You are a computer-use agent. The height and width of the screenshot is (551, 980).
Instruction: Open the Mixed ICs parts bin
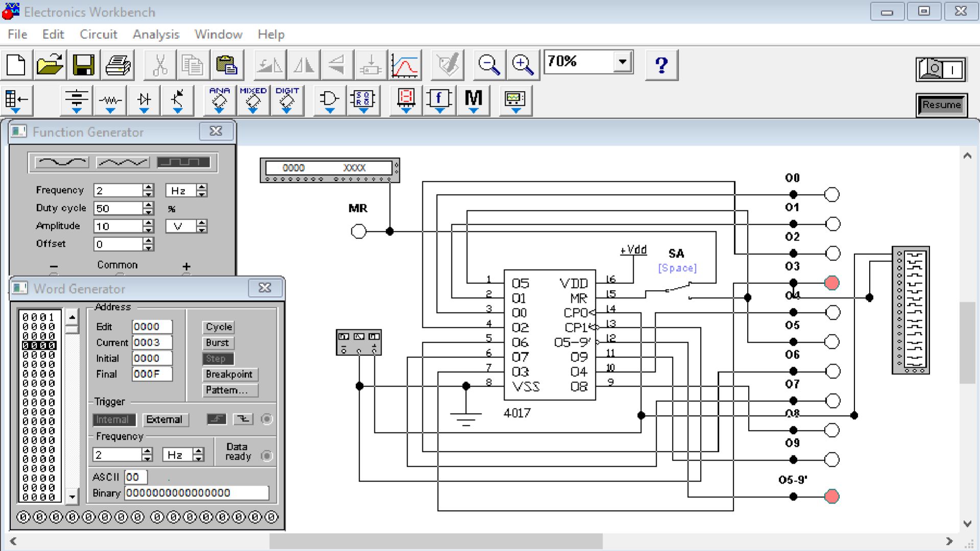[x=253, y=100]
